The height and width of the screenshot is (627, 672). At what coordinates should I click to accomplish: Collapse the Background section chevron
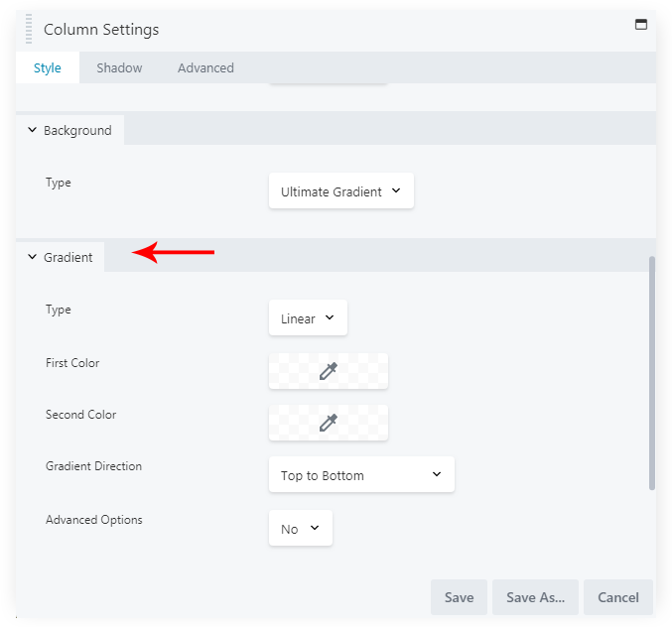tap(32, 130)
